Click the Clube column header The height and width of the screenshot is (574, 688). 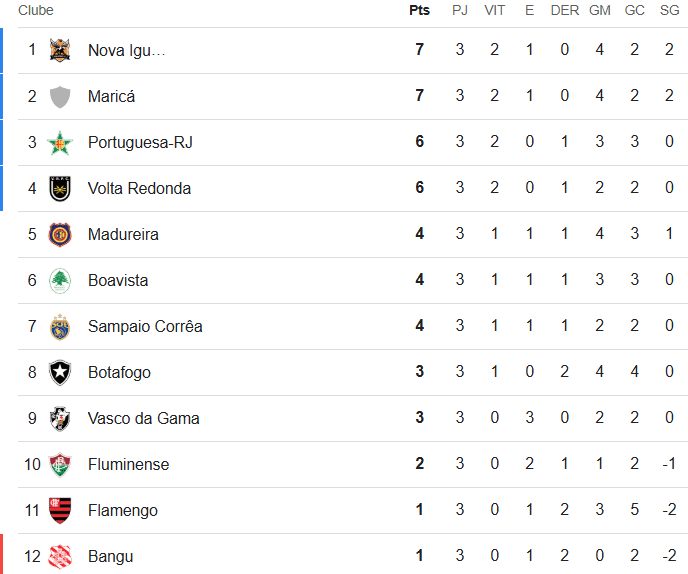click(x=36, y=10)
